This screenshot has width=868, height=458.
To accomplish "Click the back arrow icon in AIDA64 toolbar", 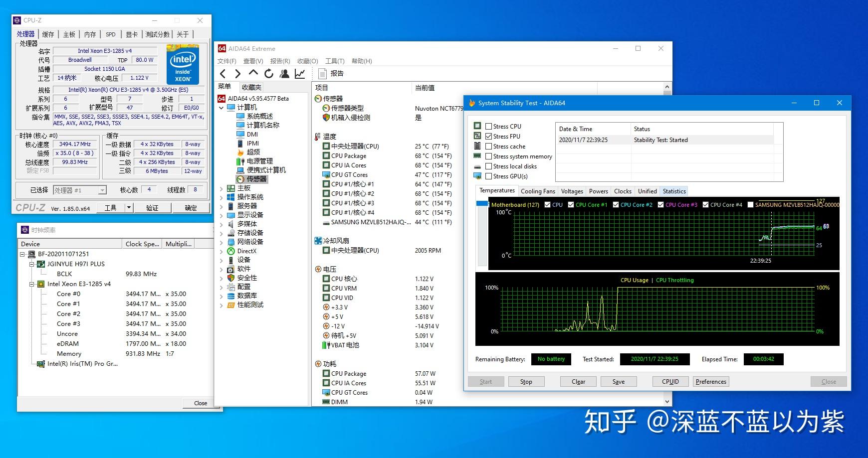I will (223, 73).
